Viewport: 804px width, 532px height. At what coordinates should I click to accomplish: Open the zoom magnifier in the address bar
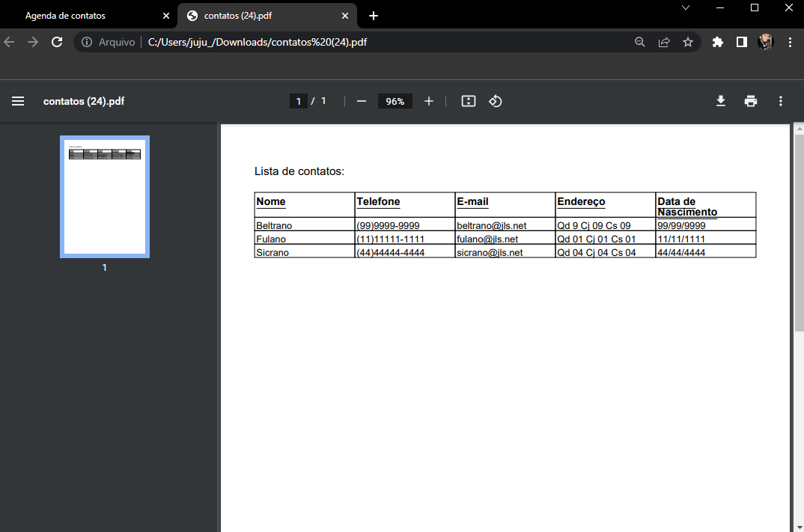(x=640, y=42)
